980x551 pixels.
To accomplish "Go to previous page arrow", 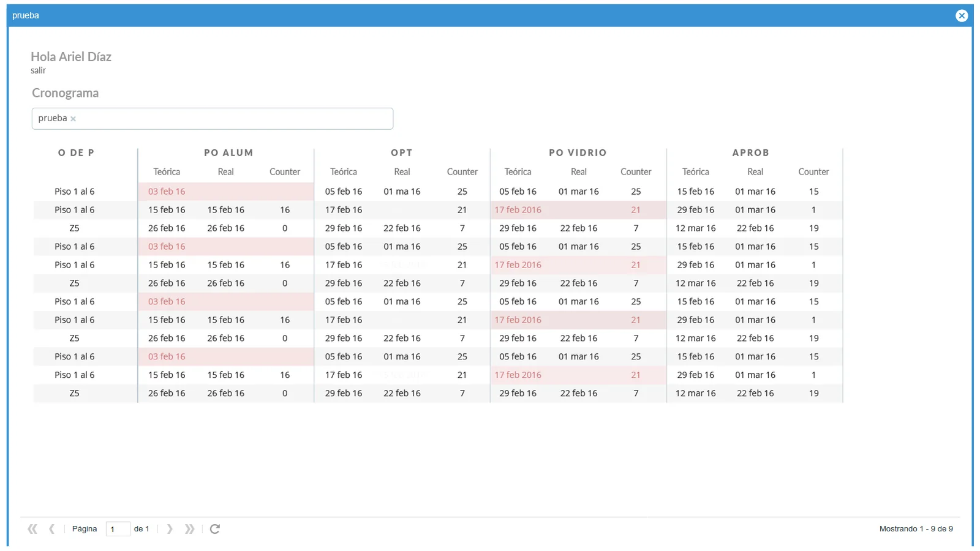I will point(52,529).
